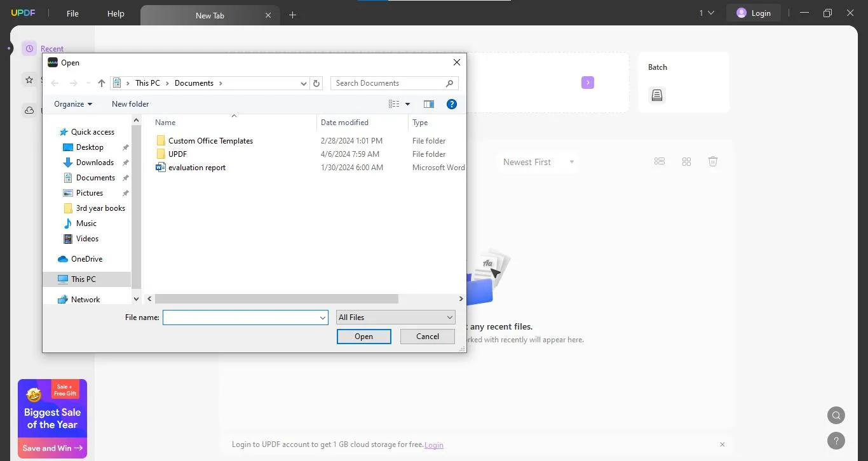
Task: Close the New Tab tab
Action: 268,15
